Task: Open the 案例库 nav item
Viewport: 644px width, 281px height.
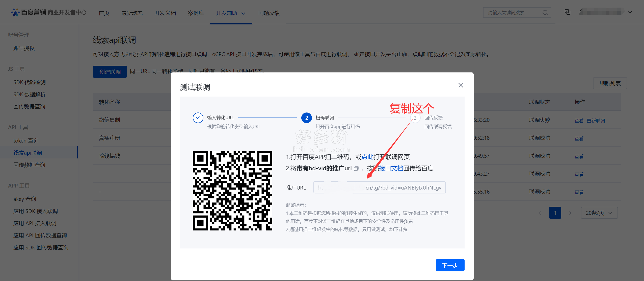Action: click(x=196, y=13)
